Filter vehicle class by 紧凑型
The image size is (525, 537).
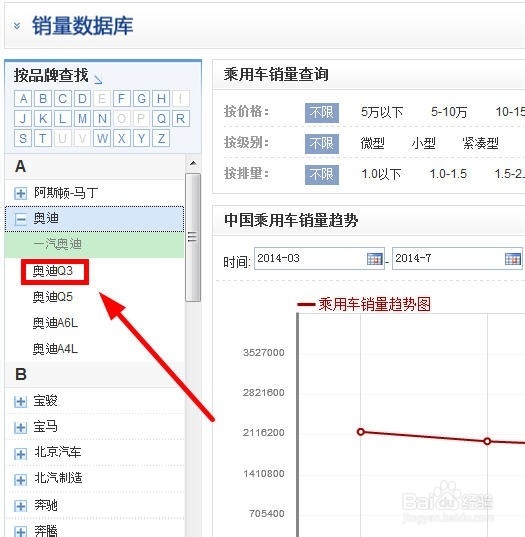tap(480, 143)
